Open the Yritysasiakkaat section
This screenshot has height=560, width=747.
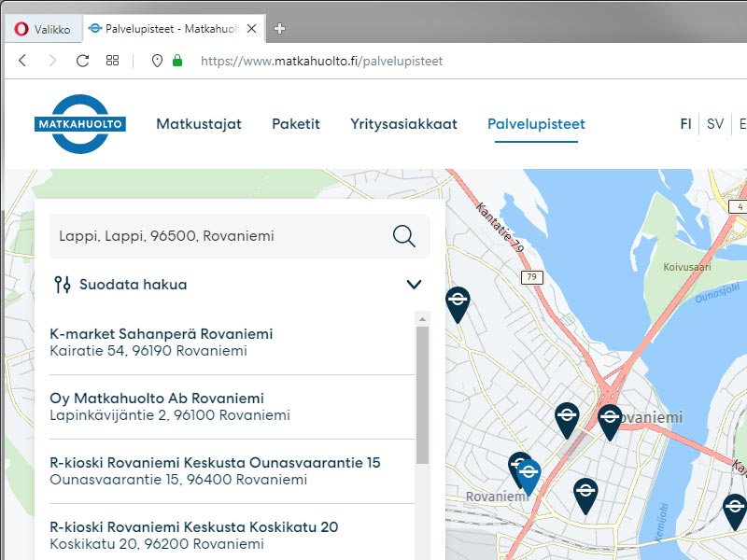coord(403,124)
